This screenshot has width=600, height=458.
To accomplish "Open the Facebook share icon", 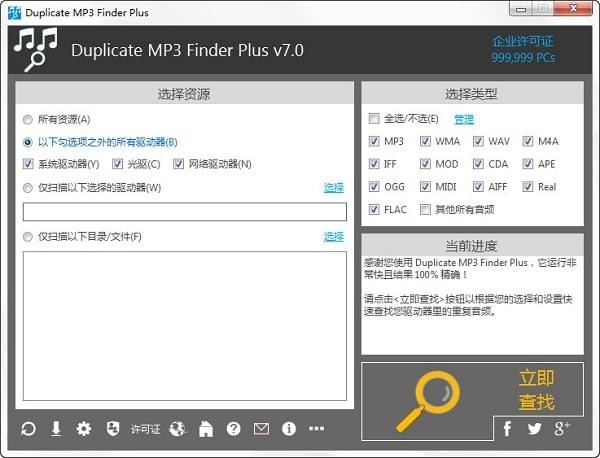I will point(508,428).
